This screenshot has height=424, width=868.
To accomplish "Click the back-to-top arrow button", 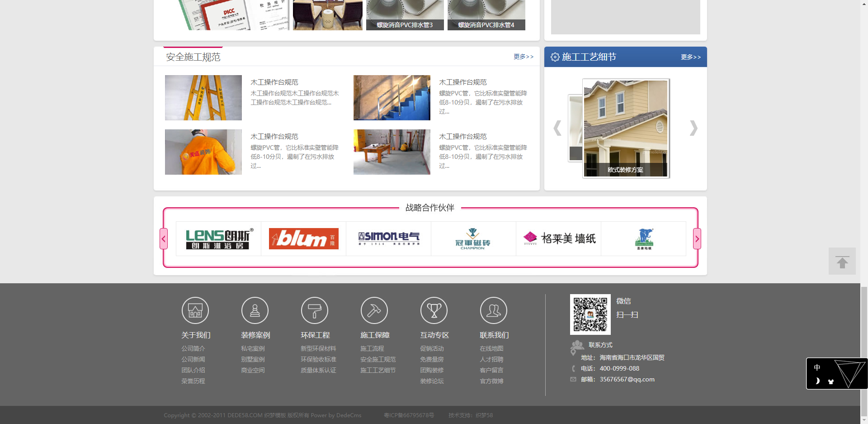I will click(842, 261).
